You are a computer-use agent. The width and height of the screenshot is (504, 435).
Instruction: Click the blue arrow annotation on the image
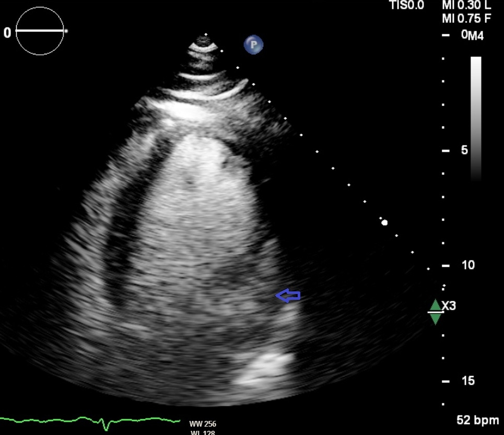point(288,296)
